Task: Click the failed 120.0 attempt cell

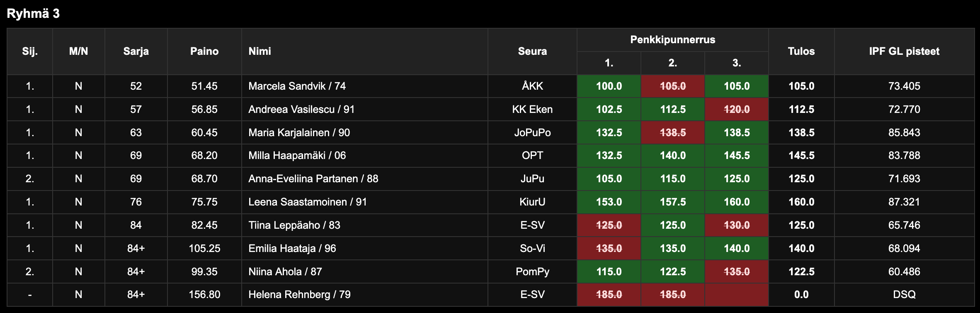Action: 736,110
